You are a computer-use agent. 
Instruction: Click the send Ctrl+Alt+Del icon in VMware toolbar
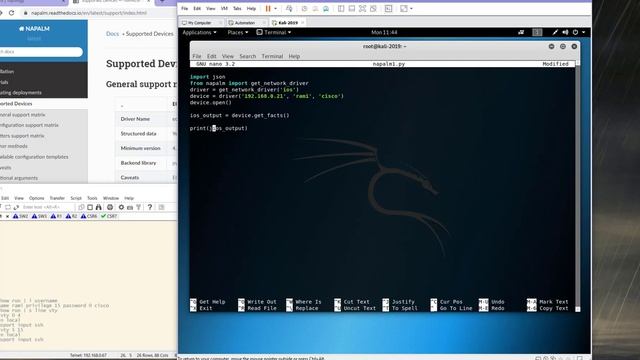tap(289, 9)
